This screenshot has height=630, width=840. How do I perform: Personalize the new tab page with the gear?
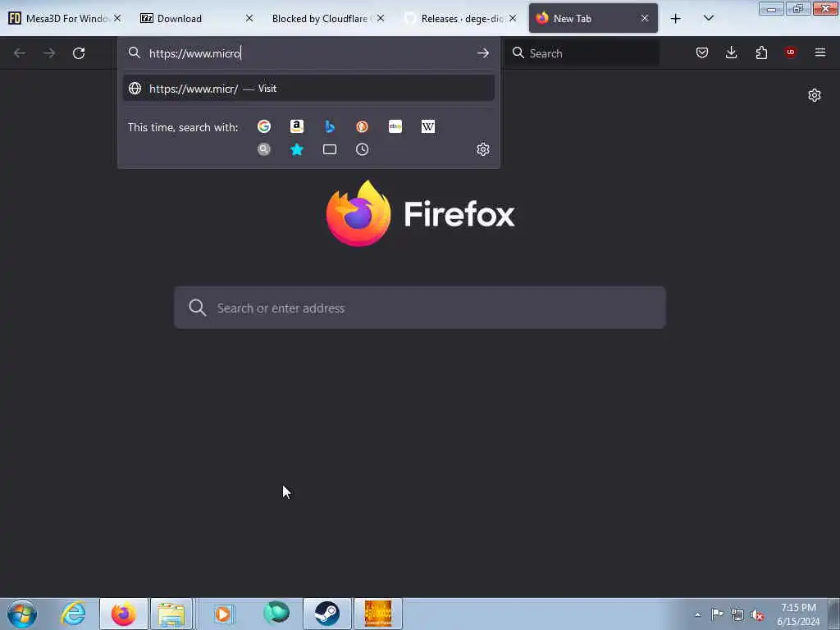click(x=815, y=95)
